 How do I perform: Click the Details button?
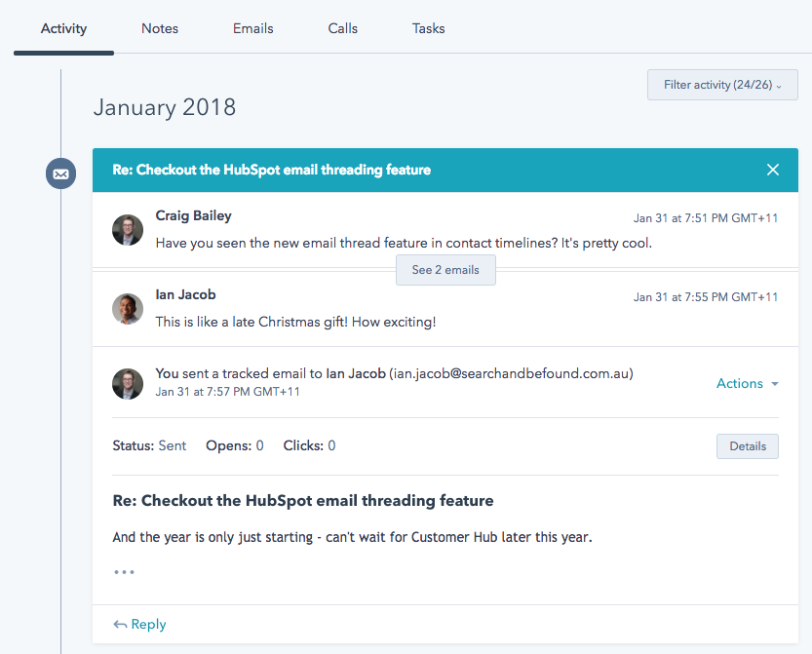748,446
